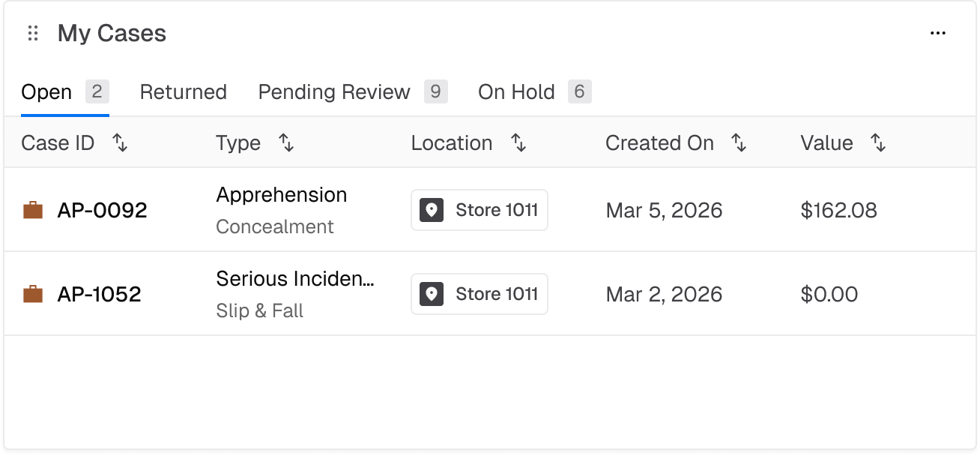Click the Mar 5, 2026 date cell
The width and height of the screenshot is (980, 456).
pos(665,210)
